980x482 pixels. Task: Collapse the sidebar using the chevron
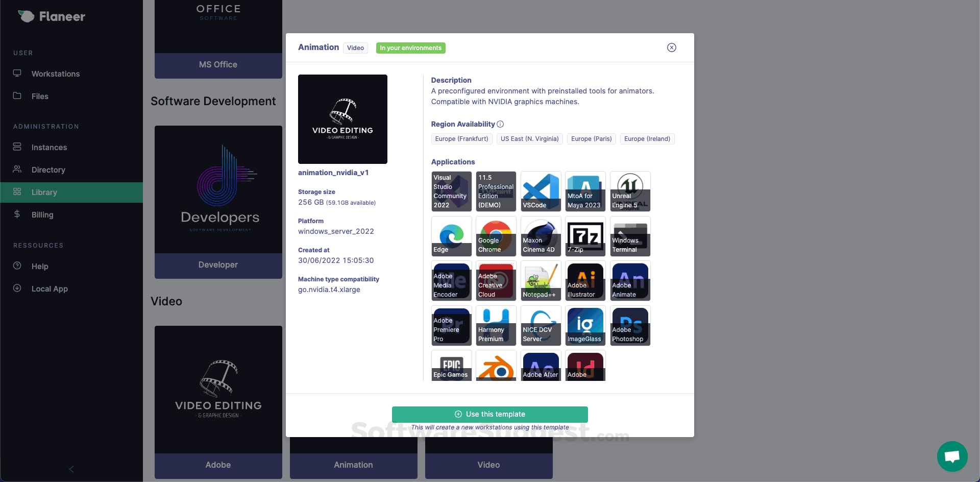[70, 469]
